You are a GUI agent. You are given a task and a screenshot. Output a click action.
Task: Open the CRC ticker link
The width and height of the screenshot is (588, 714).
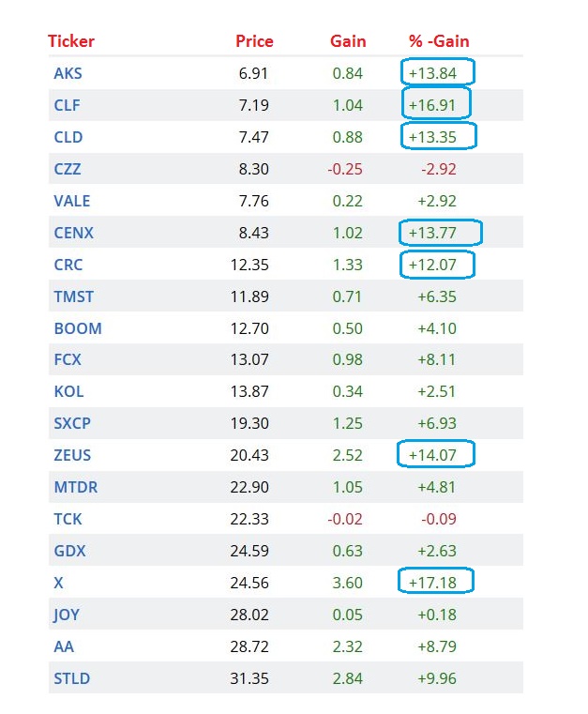[68, 265]
